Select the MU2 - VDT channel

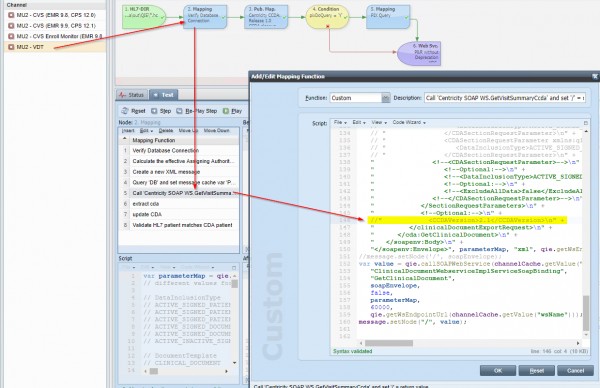point(55,47)
